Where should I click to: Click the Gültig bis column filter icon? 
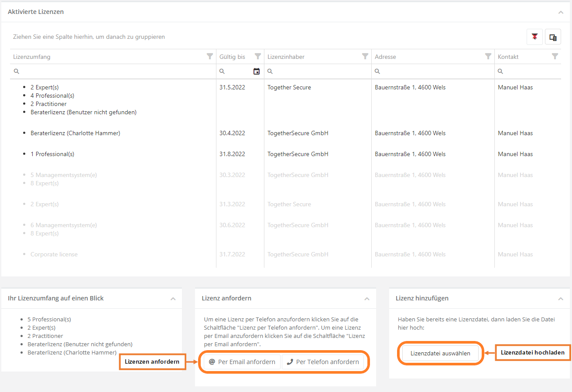pos(258,57)
